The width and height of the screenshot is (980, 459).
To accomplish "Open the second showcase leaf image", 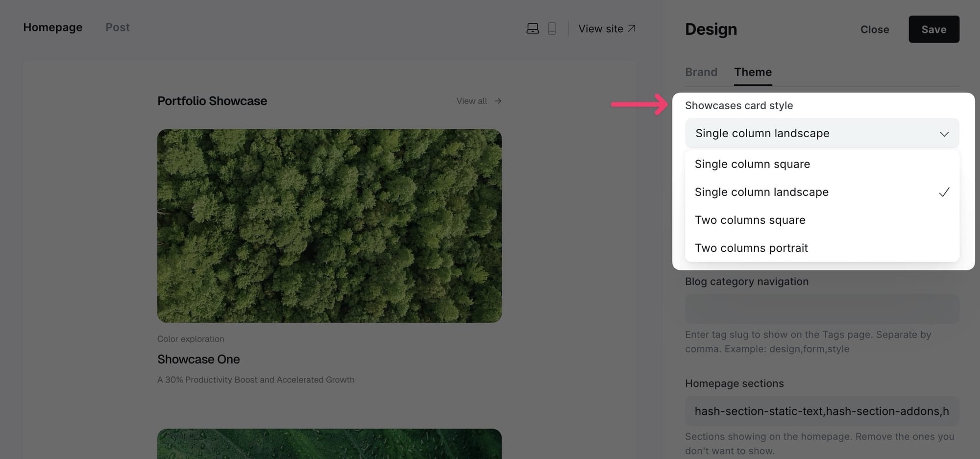I will (x=329, y=444).
